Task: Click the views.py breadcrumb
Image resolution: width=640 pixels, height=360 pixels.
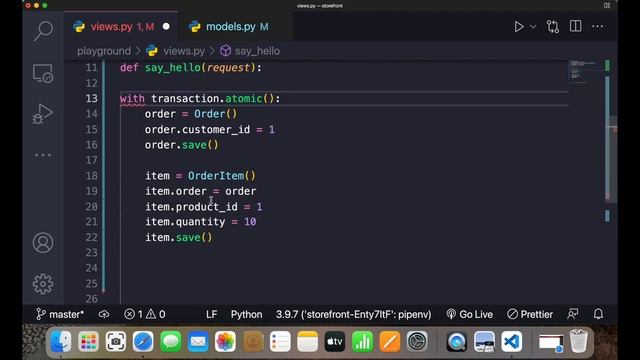Action: point(184,51)
